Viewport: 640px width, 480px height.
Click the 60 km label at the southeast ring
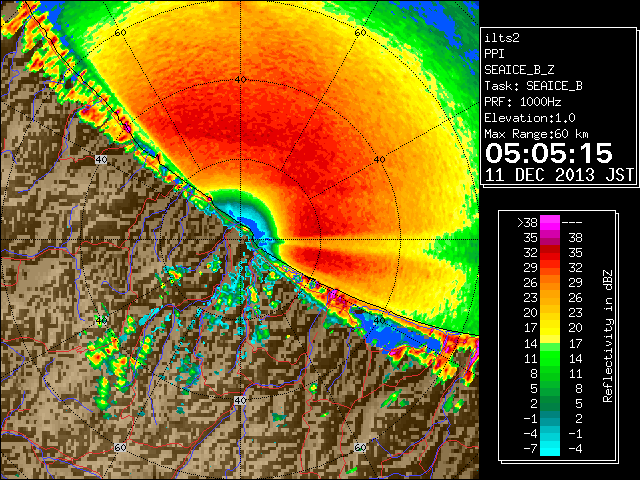coord(360,448)
